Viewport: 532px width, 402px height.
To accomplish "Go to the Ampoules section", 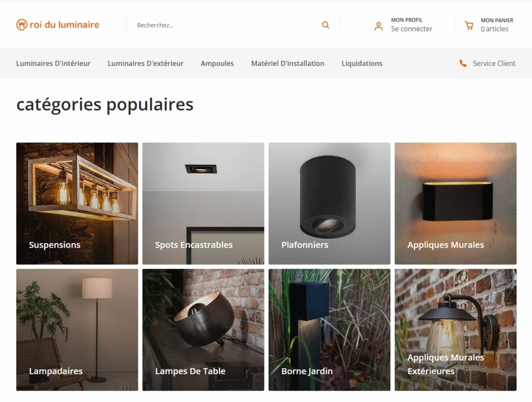I will click(x=217, y=63).
